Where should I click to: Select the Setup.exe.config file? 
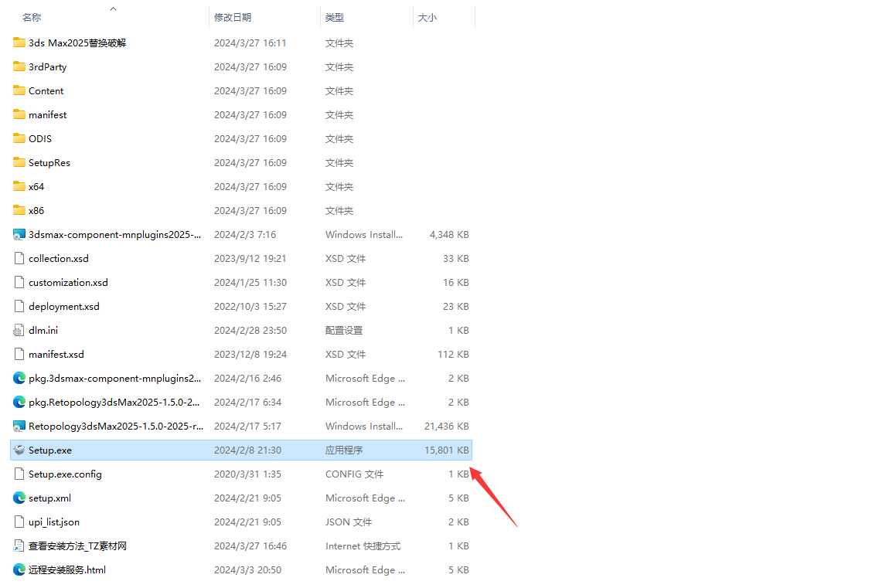point(65,474)
